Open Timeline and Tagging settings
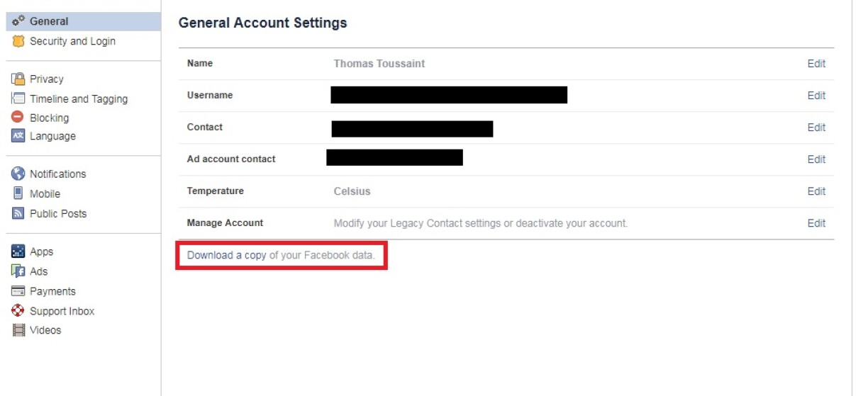868x396 pixels. tap(78, 99)
